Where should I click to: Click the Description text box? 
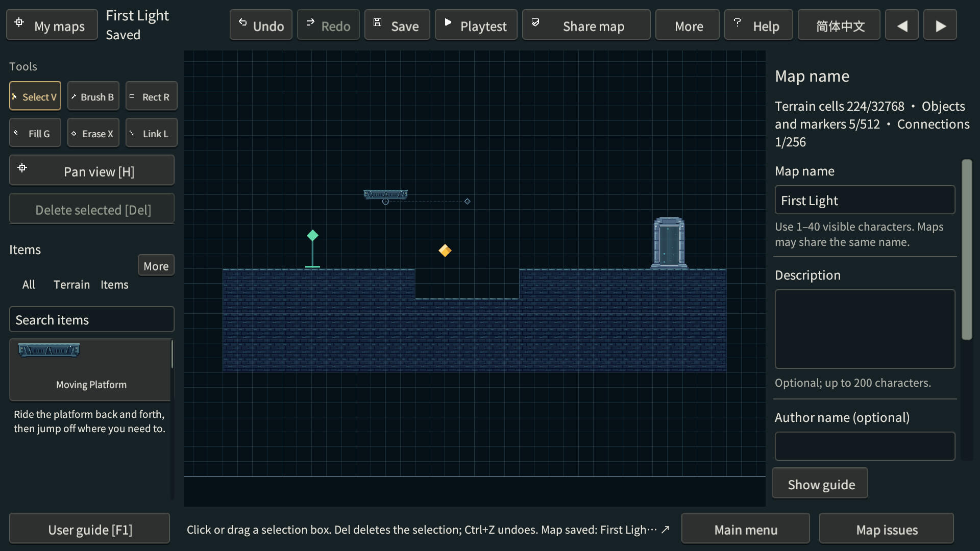(x=865, y=329)
